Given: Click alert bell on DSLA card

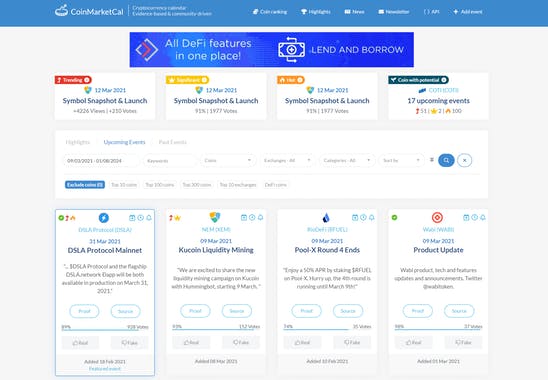Looking at the screenshot, I should [149, 218].
